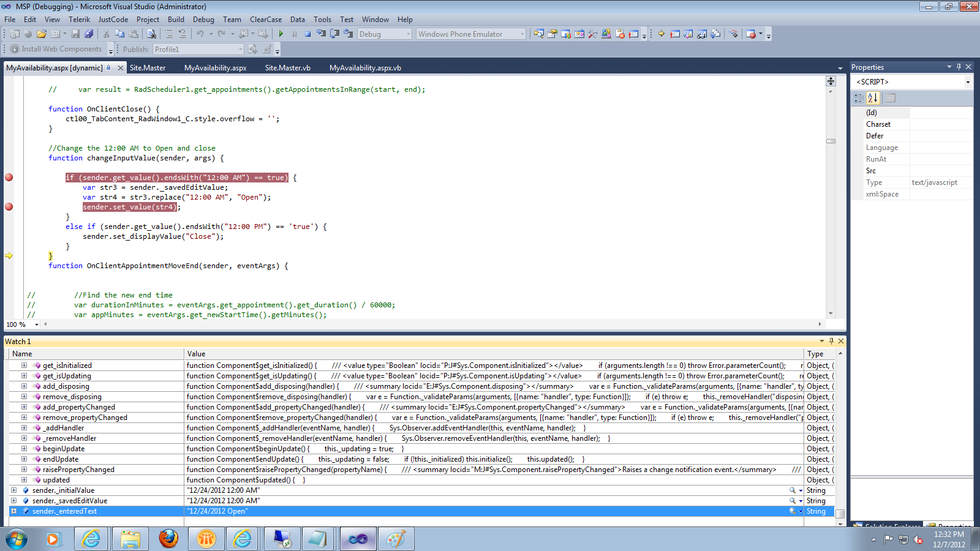Open the <SCRIPT> object dropdown in Properties
The image size is (980, 551).
[968, 82]
